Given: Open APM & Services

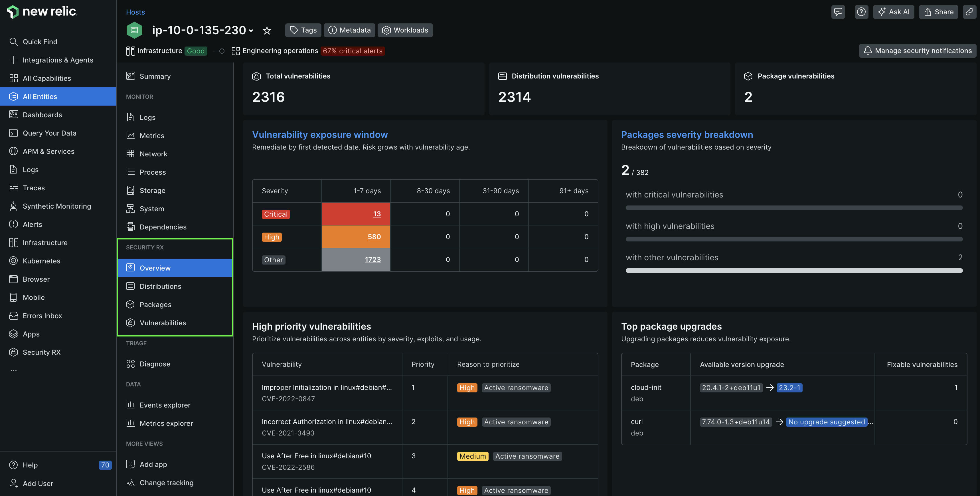Looking at the screenshot, I should [58, 151].
